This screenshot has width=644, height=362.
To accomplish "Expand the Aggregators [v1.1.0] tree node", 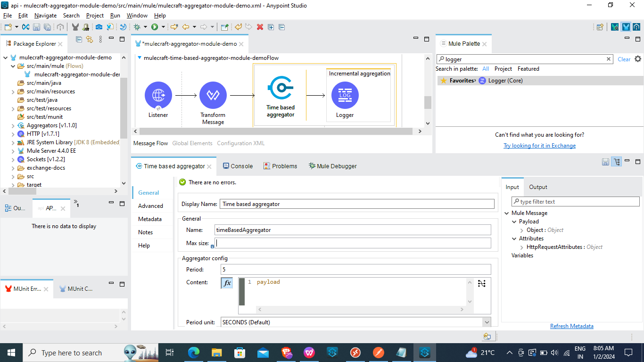I will tap(13, 125).
